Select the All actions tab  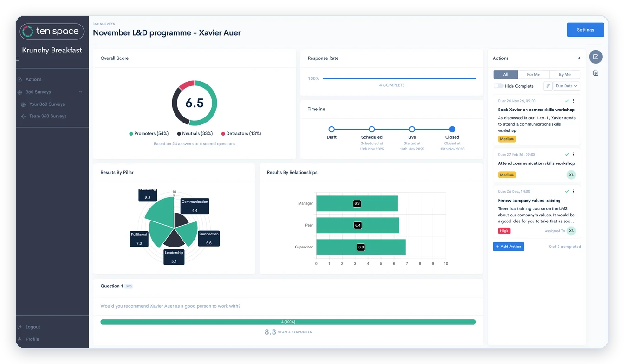pos(506,74)
